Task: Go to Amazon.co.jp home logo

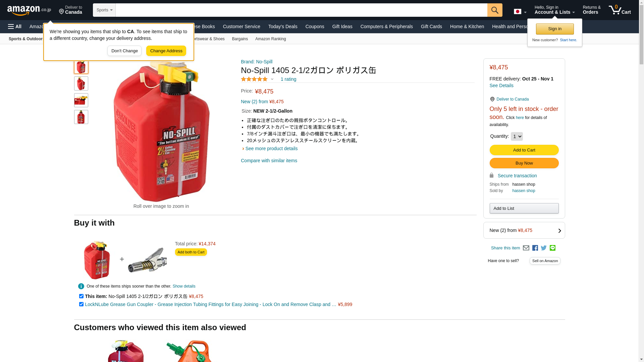Action: click(x=29, y=10)
